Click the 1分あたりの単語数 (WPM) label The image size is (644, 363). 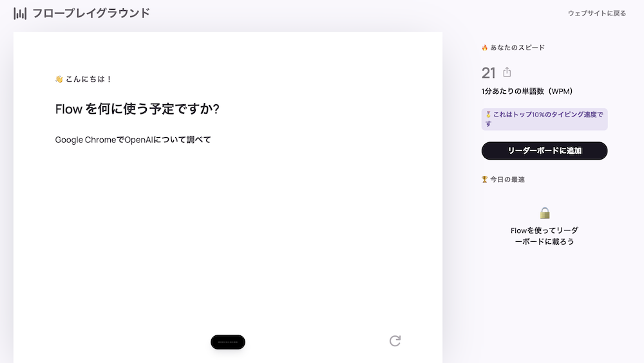pyautogui.click(x=527, y=91)
